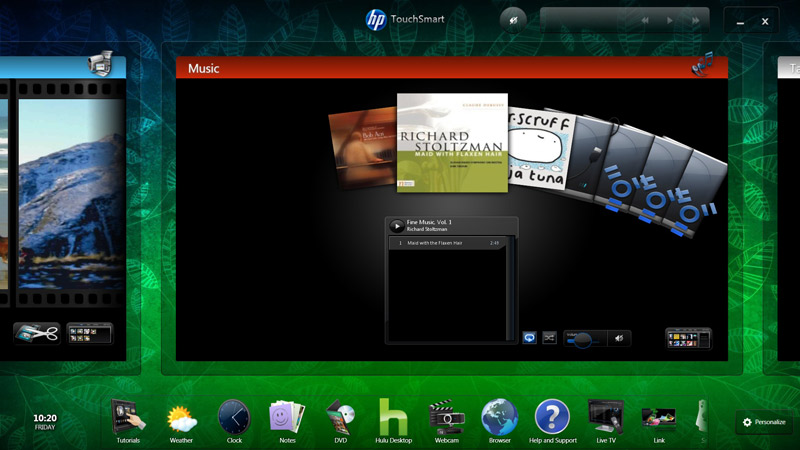Image resolution: width=800 pixels, height=450 pixels.
Task: Select the Richard Stoltzman album cover
Action: (452, 143)
